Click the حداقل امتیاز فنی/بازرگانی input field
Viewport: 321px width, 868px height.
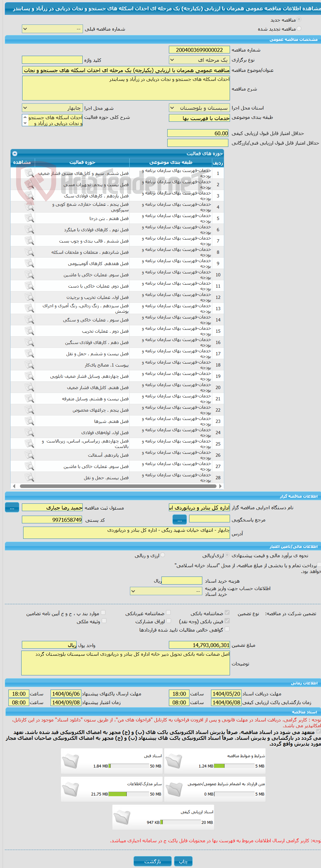[198, 143]
